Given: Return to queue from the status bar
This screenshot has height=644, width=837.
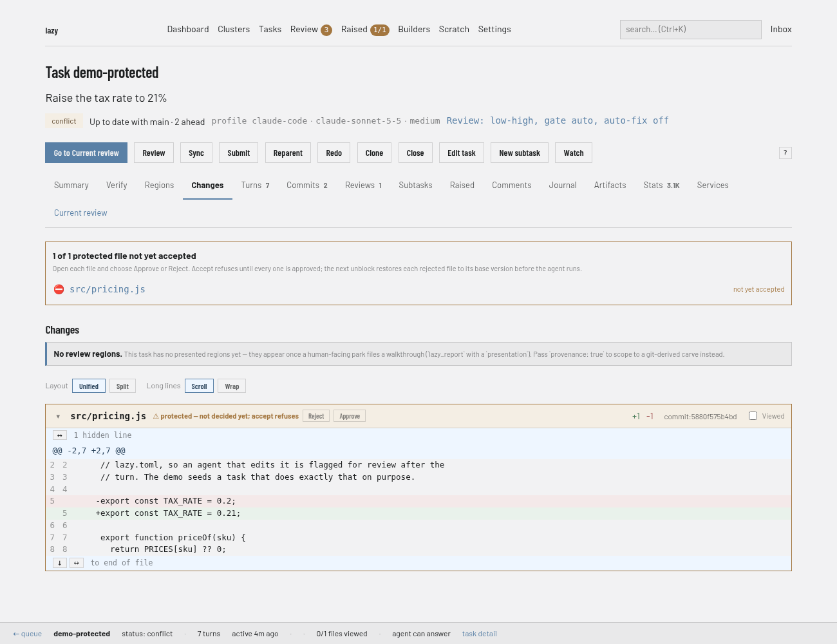Looking at the screenshot, I should coord(28,634).
